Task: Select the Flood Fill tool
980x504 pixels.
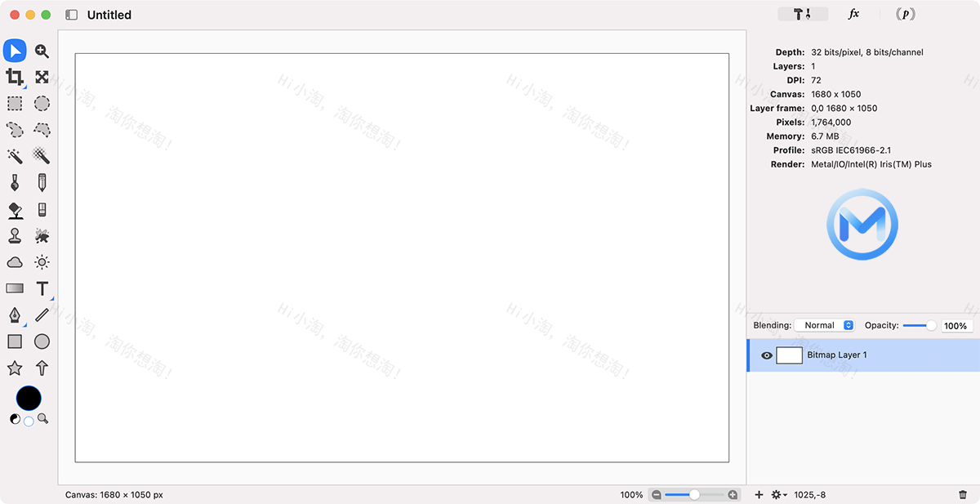Action: click(x=14, y=208)
